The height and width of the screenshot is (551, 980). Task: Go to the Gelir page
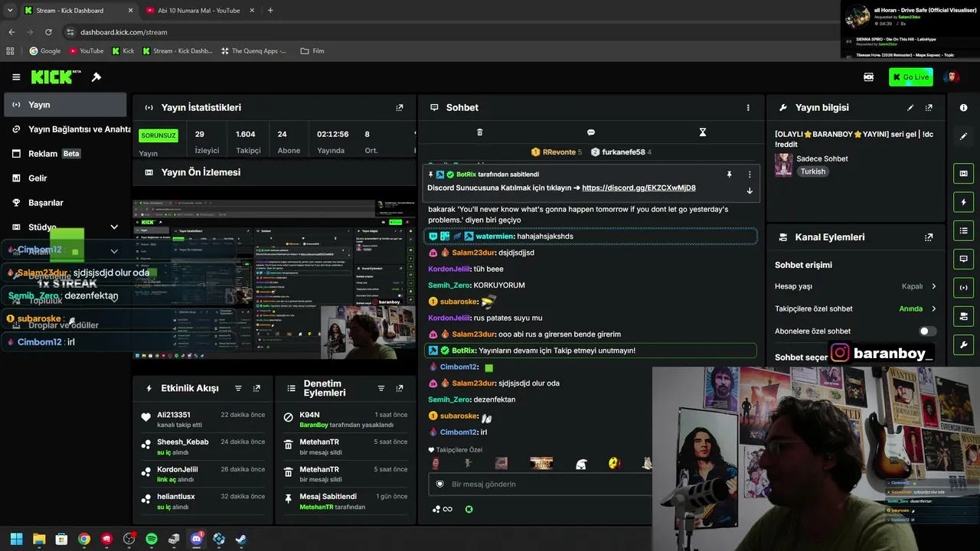click(65, 178)
